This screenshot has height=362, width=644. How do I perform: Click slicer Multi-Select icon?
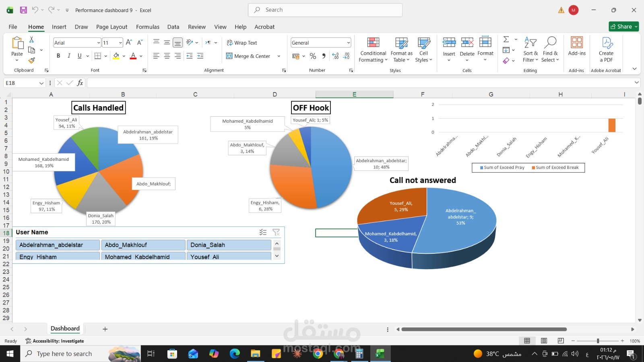coord(263,232)
